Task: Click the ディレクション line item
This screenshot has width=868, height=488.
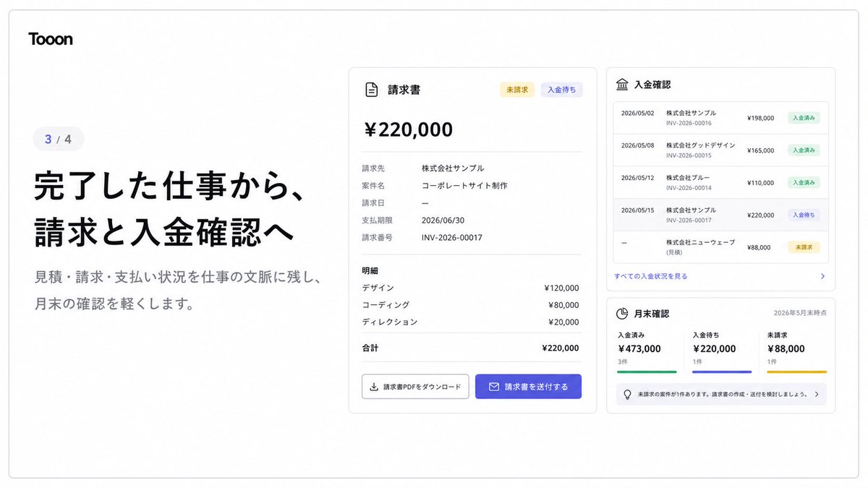Action: point(470,322)
